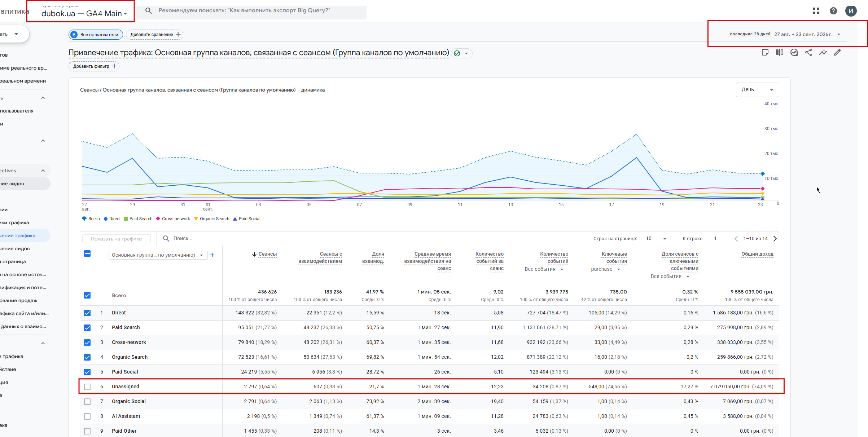Image resolution: width=868 pixels, height=437 pixels.
Task: Open the rows per page dropdown
Action: point(656,239)
